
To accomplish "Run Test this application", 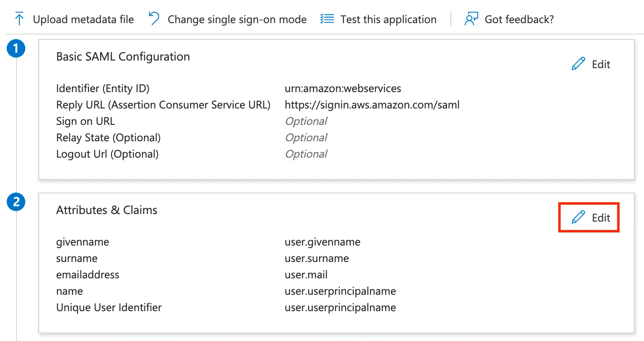I will click(x=388, y=19).
